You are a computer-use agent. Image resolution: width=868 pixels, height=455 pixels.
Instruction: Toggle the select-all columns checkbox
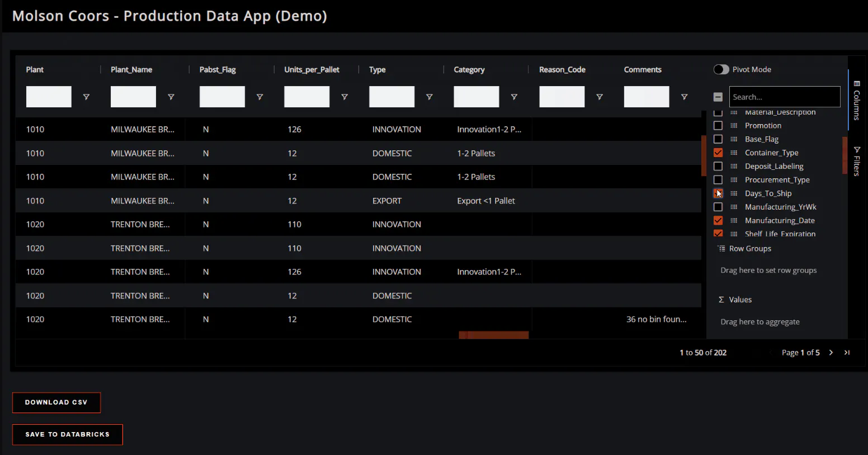click(718, 97)
